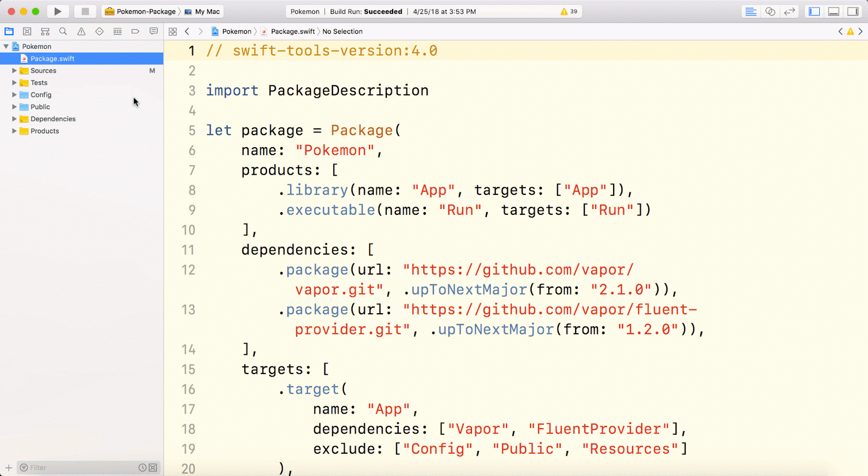Select the Tests folder row
The width and height of the screenshot is (868, 476).
pos(81,82)
